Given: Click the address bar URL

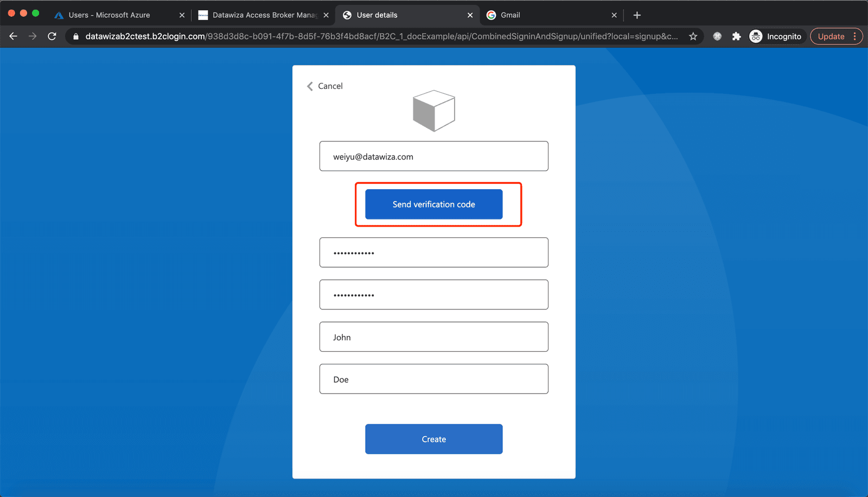Looking at the screenshot, I should [381, 36].
